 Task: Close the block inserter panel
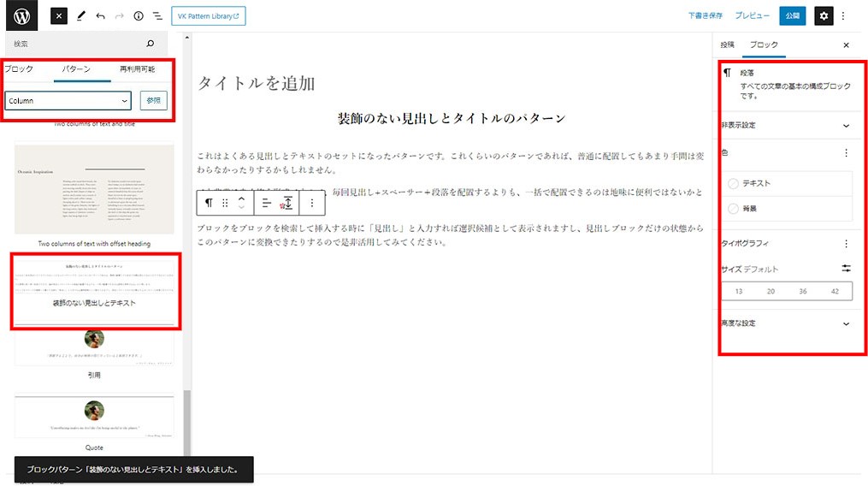[59, 16]
